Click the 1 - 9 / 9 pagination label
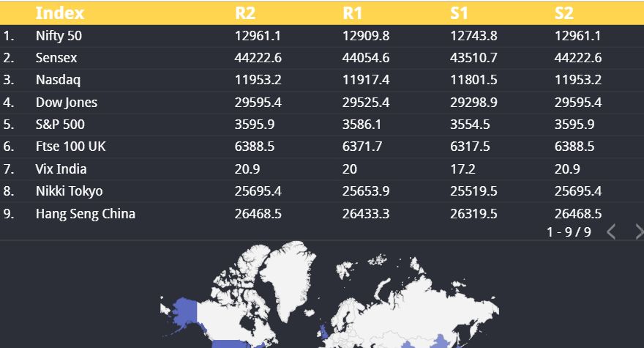644x348 pixels. [569, 232]
